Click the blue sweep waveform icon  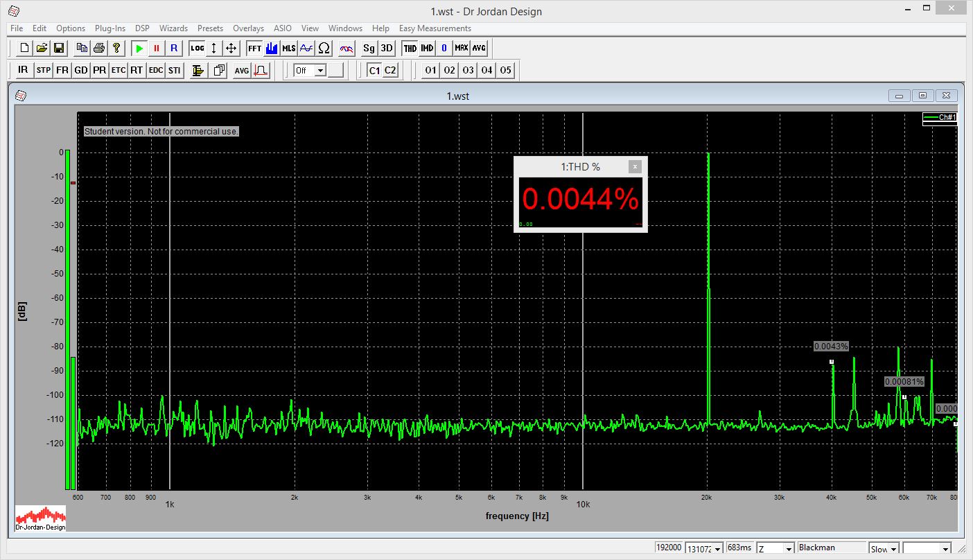[x=306, y=49]
